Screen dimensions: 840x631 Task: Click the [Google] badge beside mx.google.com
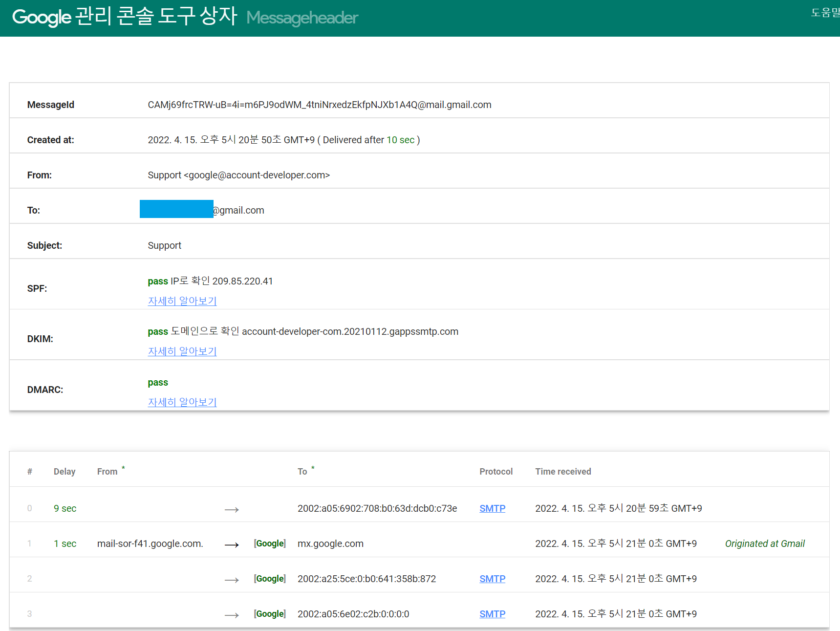[270, 544]
